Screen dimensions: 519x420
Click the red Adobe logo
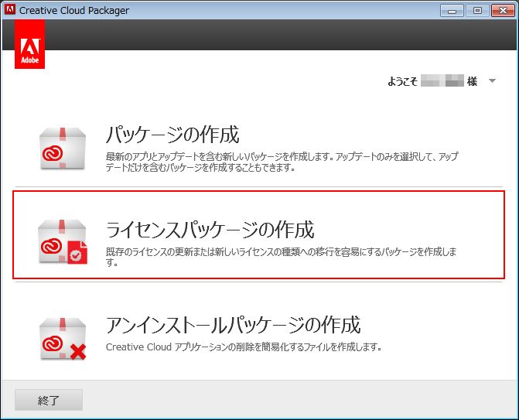pyautogui.click(x=30, y=44)
